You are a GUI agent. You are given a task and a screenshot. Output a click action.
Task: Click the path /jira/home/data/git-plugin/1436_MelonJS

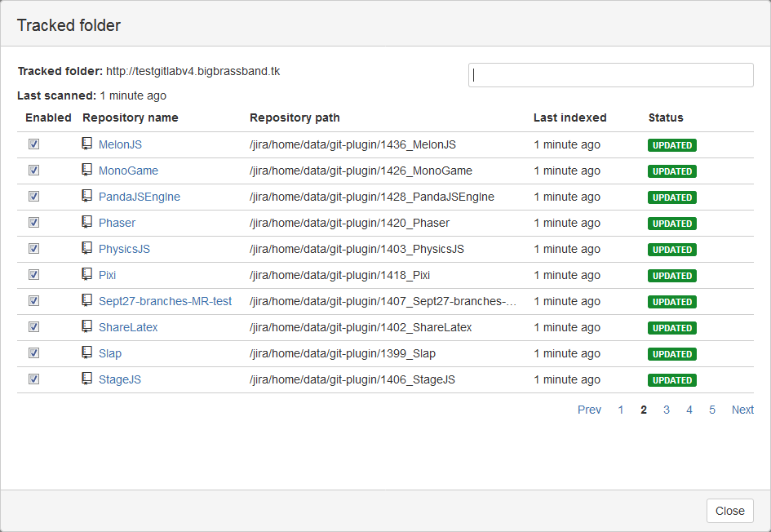coord(352,144)
